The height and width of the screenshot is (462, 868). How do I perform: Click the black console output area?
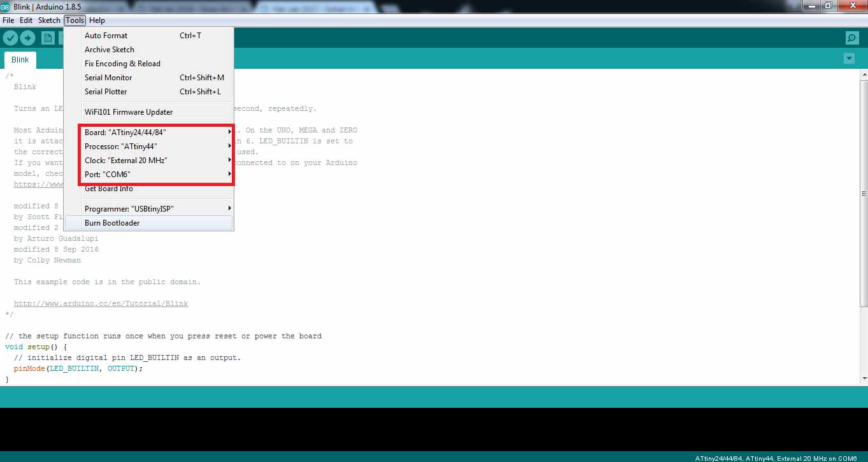coord(434,430)
